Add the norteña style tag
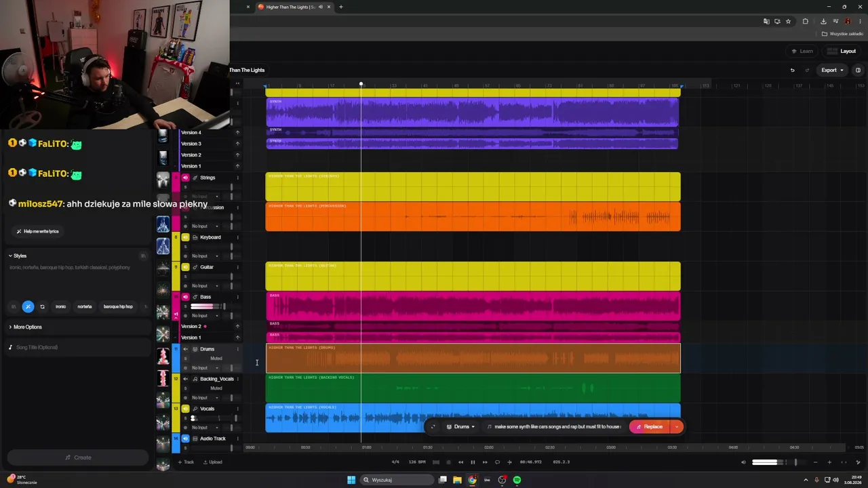 pyautogui.click(x=85, y=307)
